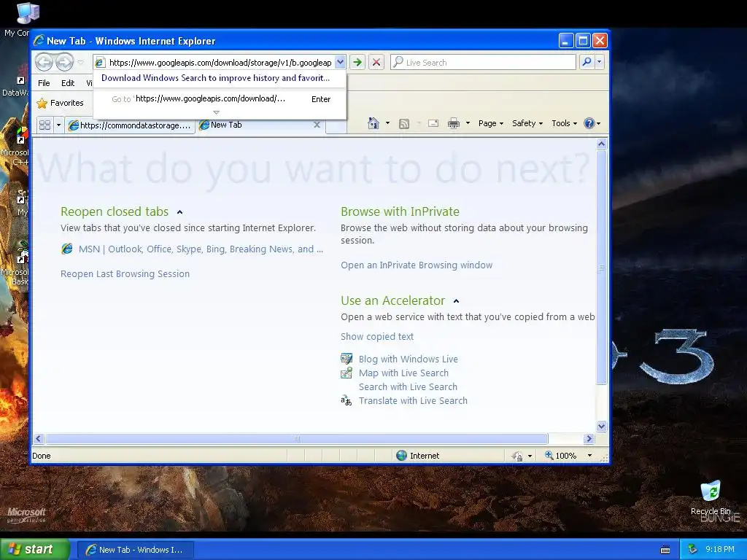Click the empty new tab button

[x=336, y=125]
